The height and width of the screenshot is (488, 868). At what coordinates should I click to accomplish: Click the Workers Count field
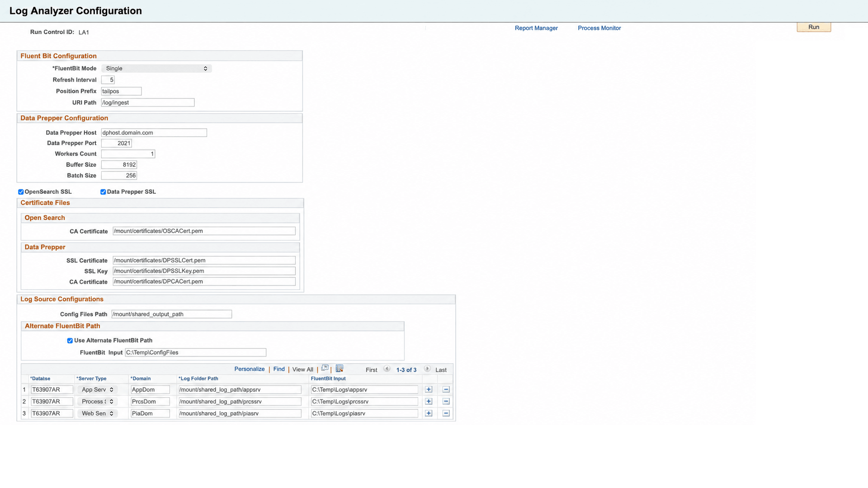coord(128,154)
